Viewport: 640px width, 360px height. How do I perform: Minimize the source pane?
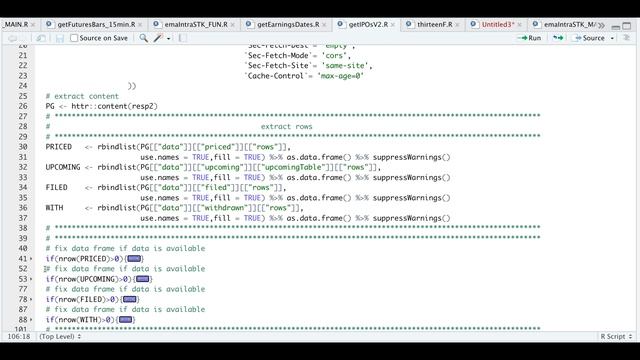tap(616, 27)
